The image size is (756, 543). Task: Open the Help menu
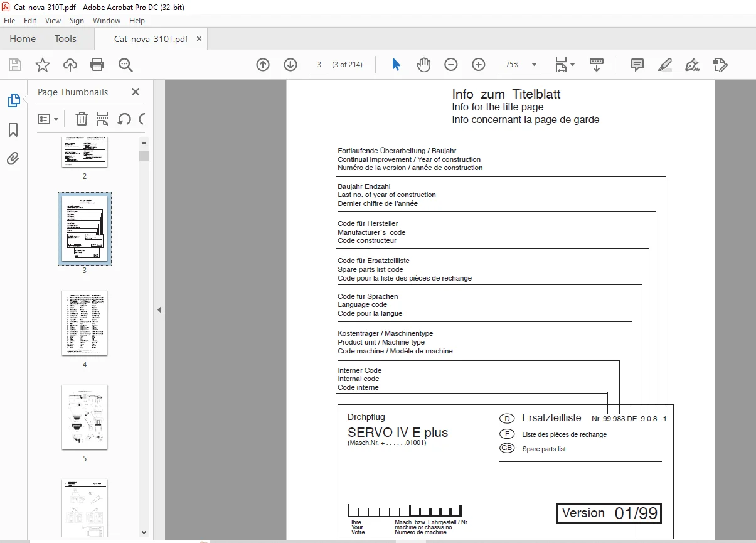point(137,21)
